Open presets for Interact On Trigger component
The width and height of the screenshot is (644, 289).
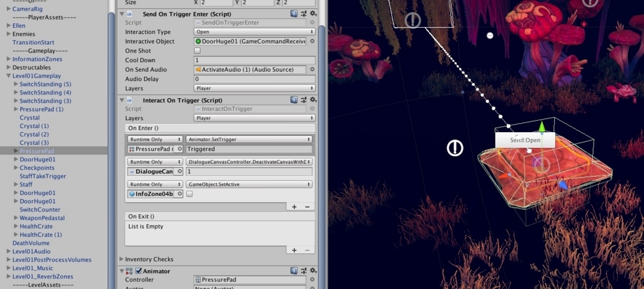coord(304,100)
